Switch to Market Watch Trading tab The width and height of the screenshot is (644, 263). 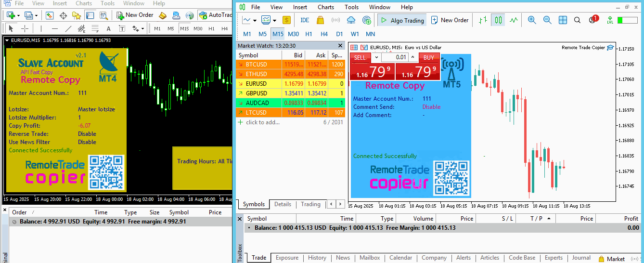pos(310,204)
